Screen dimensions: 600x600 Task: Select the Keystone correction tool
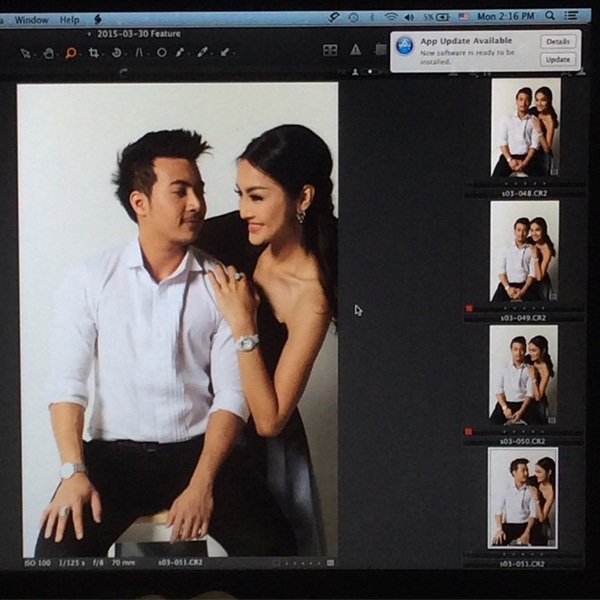coord(139,52)
